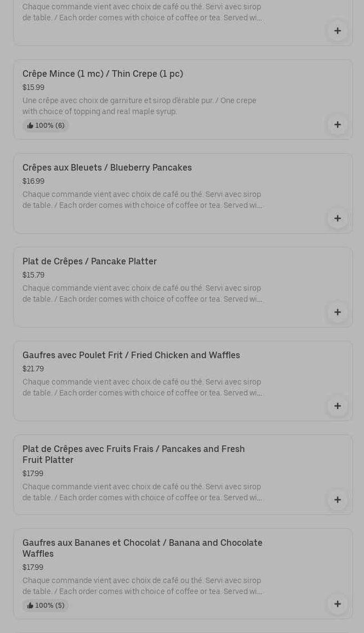Viewport: 364px width, 633px height.
Task: Click the $15.79 Pancake Platter price
Action: [x=33, y=275]
